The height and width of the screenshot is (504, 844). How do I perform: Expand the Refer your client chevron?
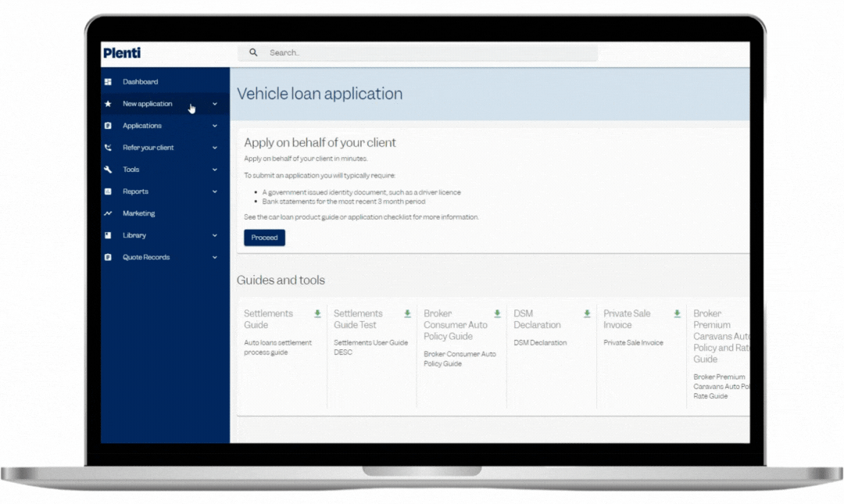215,148
